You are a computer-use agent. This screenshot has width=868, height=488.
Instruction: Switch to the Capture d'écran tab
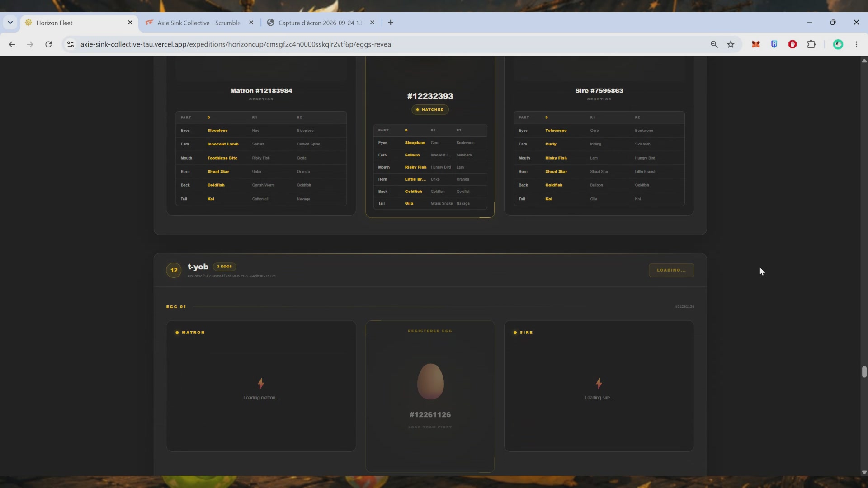pyautogui.click(x=320, y=23)
